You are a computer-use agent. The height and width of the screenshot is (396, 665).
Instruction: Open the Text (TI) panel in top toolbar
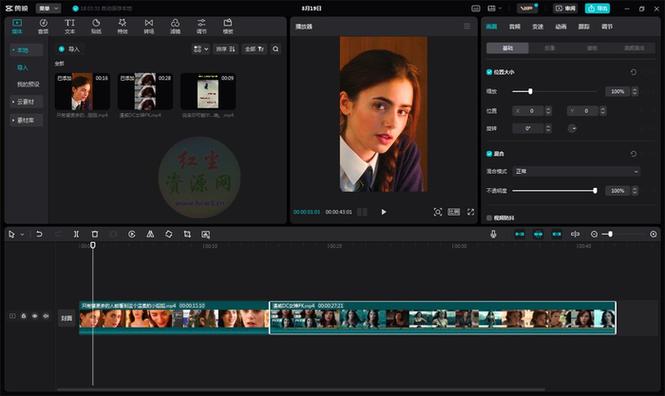pos(70,26)
